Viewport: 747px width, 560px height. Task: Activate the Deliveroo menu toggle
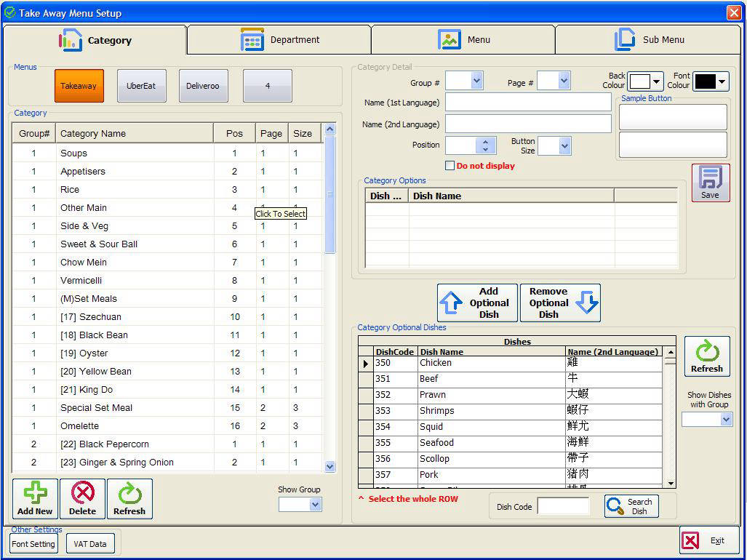tap(203, 86)
